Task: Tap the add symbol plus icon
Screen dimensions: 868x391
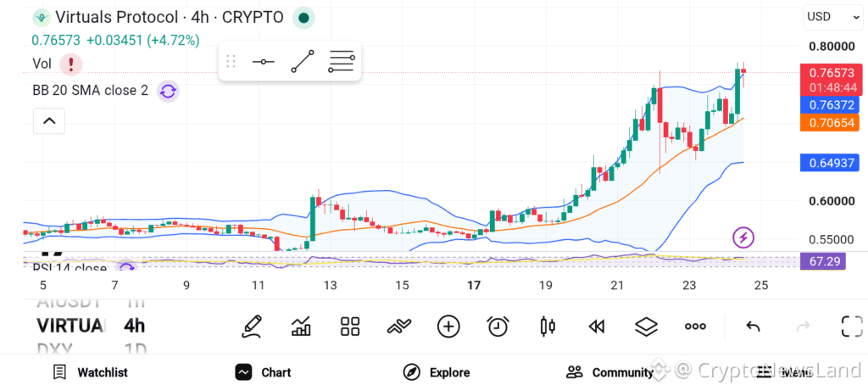Action: (448, 327)
